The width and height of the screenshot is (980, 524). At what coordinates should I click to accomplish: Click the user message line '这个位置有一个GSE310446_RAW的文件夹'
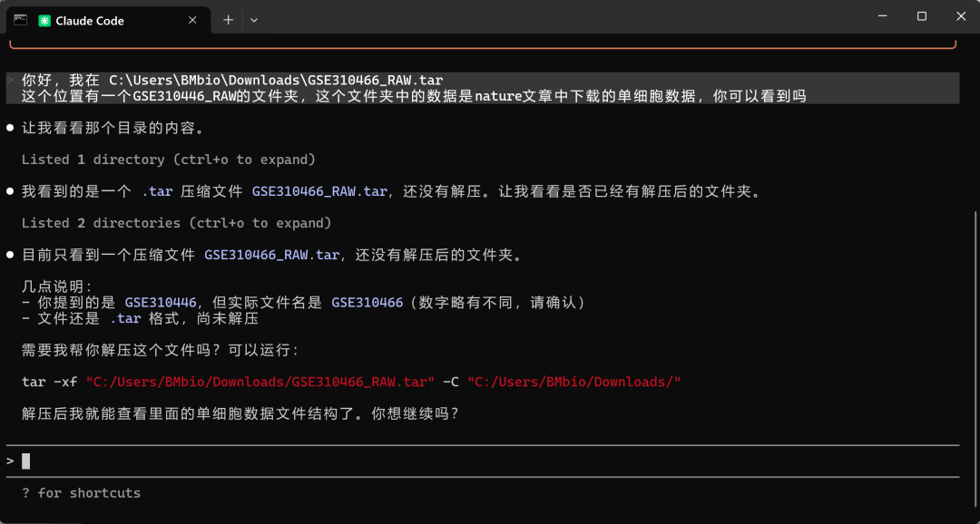[x=414, y=96]
